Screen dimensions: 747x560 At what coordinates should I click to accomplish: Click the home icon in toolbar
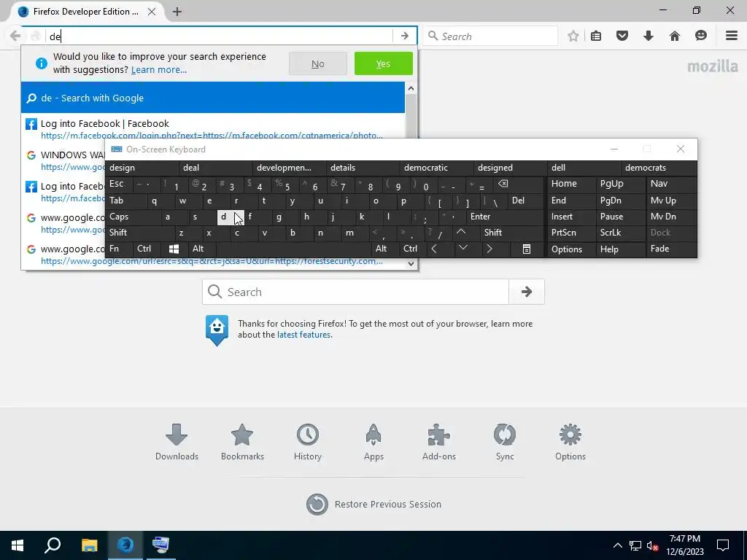click(675, 36)
